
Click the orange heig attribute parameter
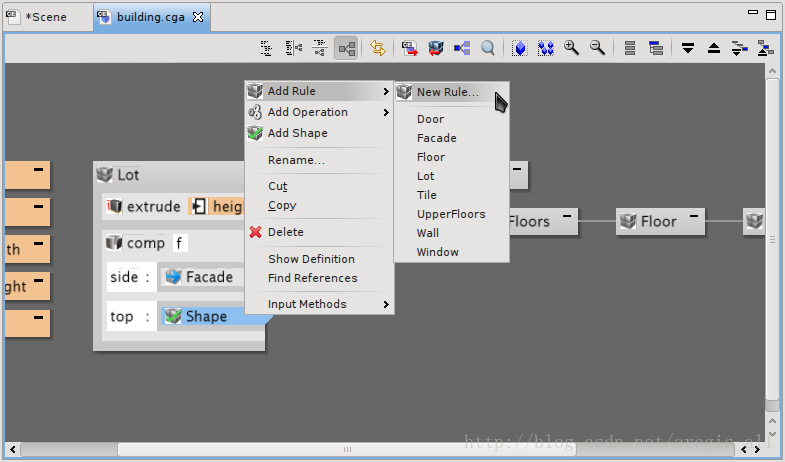click(216, 206)
